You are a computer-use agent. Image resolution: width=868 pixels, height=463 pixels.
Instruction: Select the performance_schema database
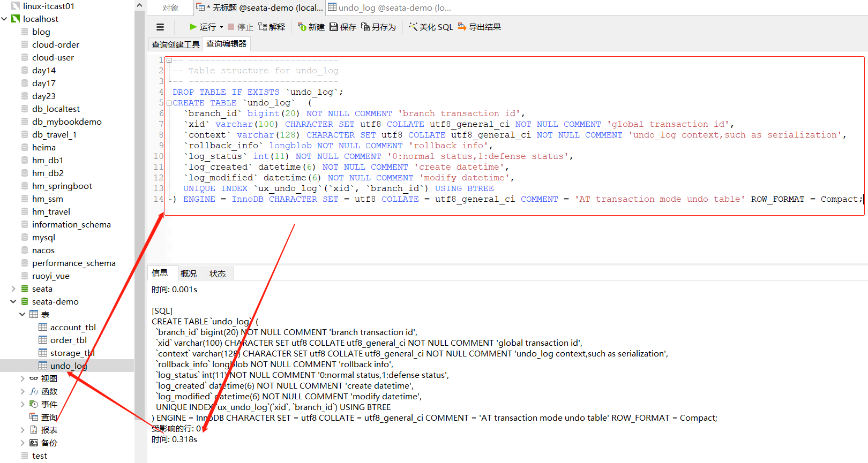point(73,263)
